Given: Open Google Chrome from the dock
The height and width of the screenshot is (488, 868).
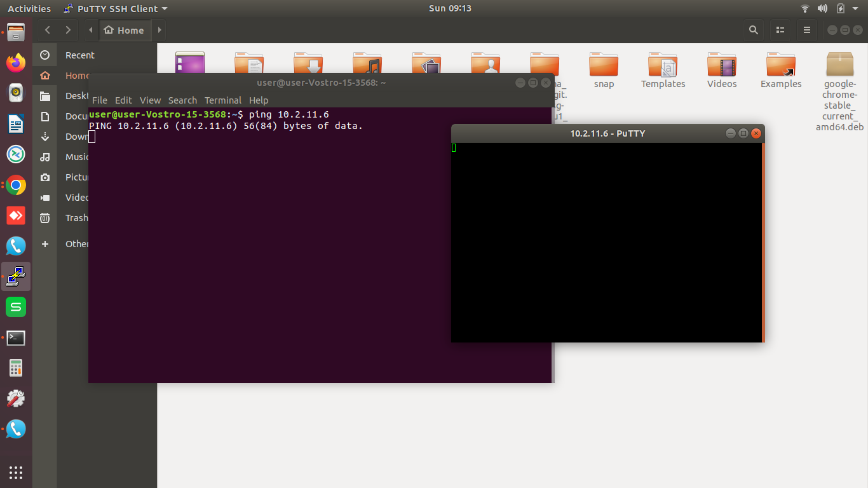Looking at the screenshot, I should 16,185.
